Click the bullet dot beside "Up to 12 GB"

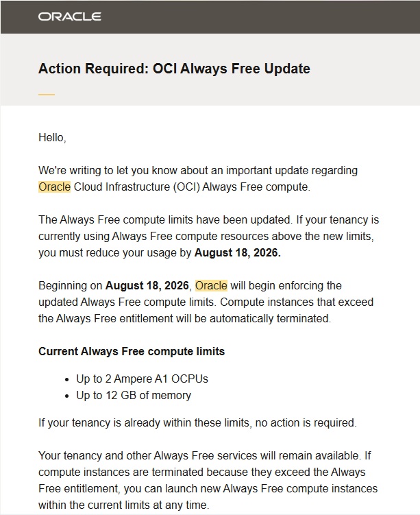[x=67, y=396]
